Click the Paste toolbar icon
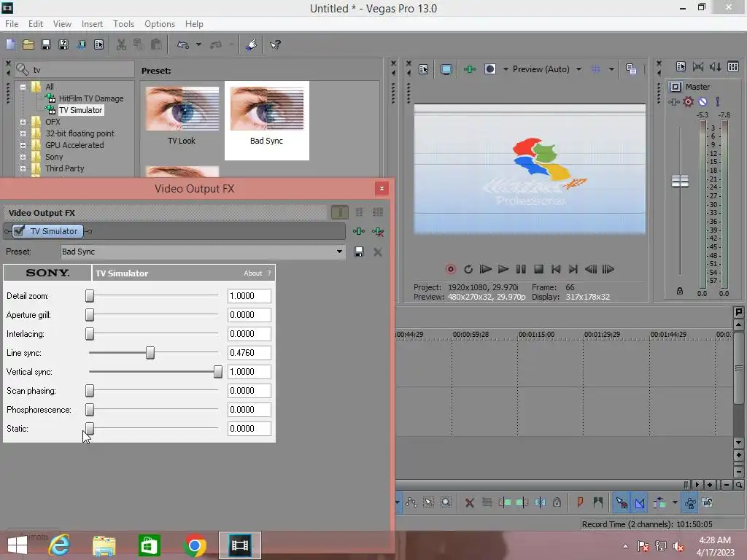The height and width of the screenshot is (560, 747). [x=156, y=44]
